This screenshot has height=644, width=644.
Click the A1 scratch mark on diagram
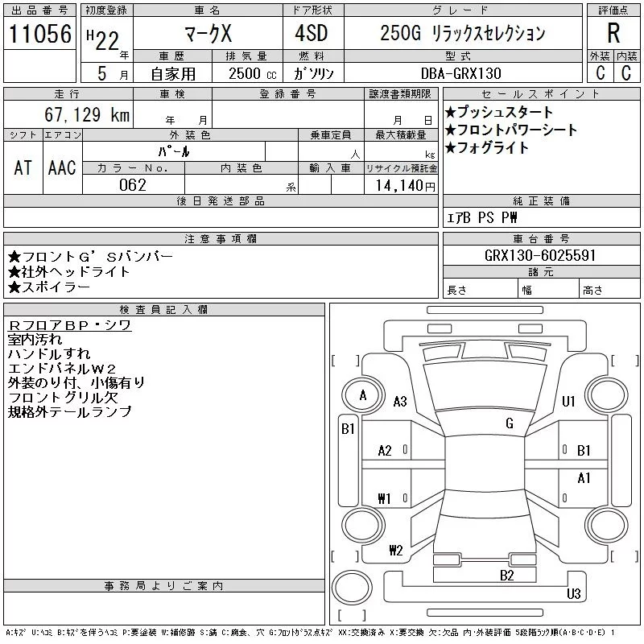(x=584, y=478)
